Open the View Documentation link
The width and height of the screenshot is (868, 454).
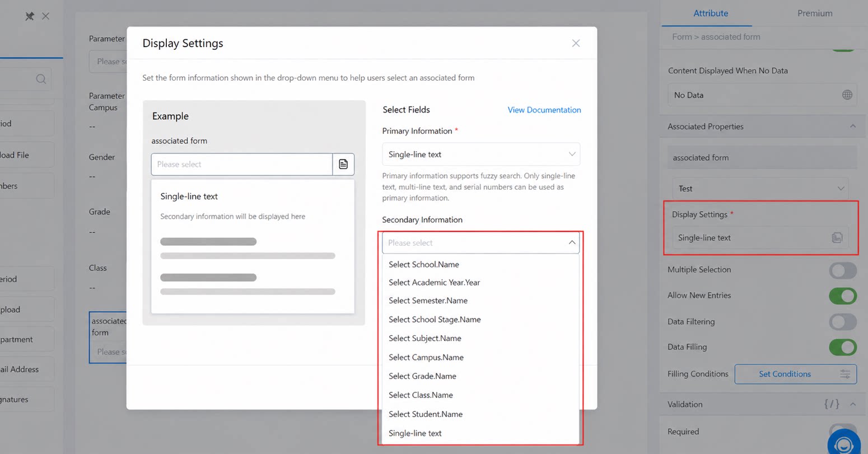click(x=544, y=110)
